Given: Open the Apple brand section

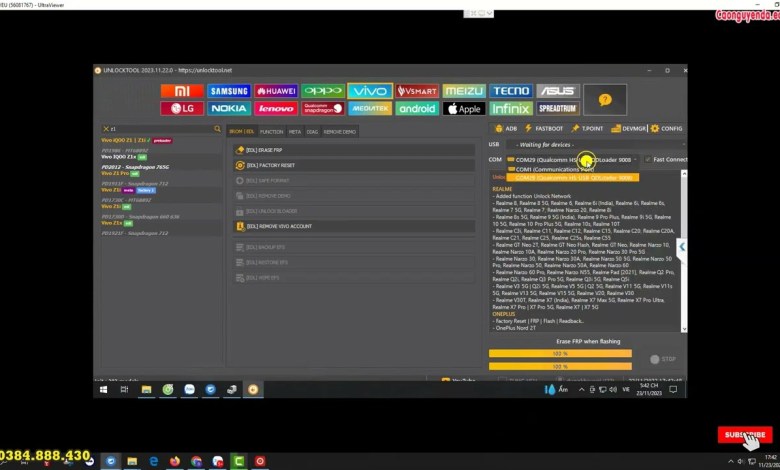Looking at the screenshot, I should pyautogui.click(x=464, y=108).
